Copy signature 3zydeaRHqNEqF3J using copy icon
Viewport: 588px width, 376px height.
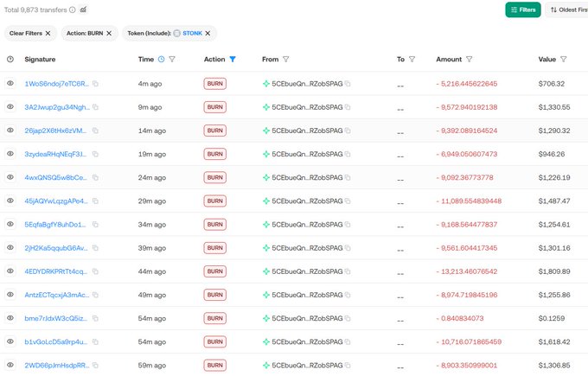(x=96, y=154)
